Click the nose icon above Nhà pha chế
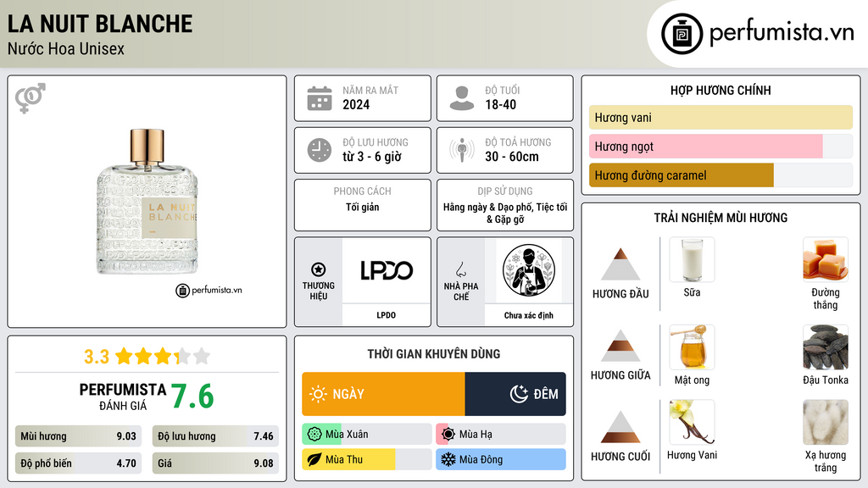 tap(460, 269)
